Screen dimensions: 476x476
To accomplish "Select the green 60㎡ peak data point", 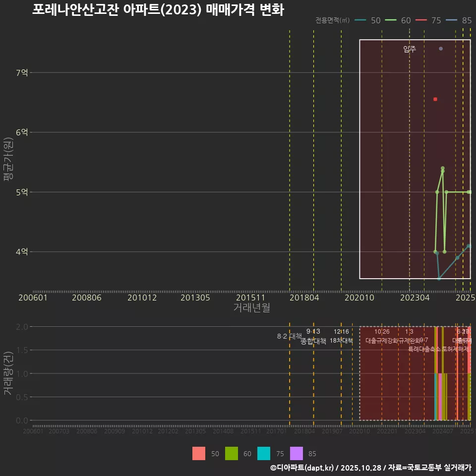I will pos(442,169).
